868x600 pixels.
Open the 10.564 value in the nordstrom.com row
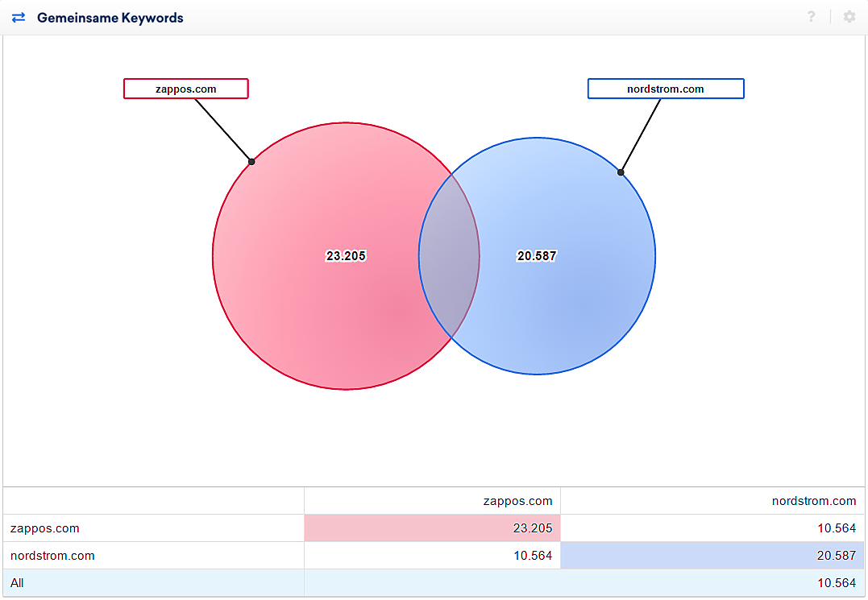(x=532, y=556)
